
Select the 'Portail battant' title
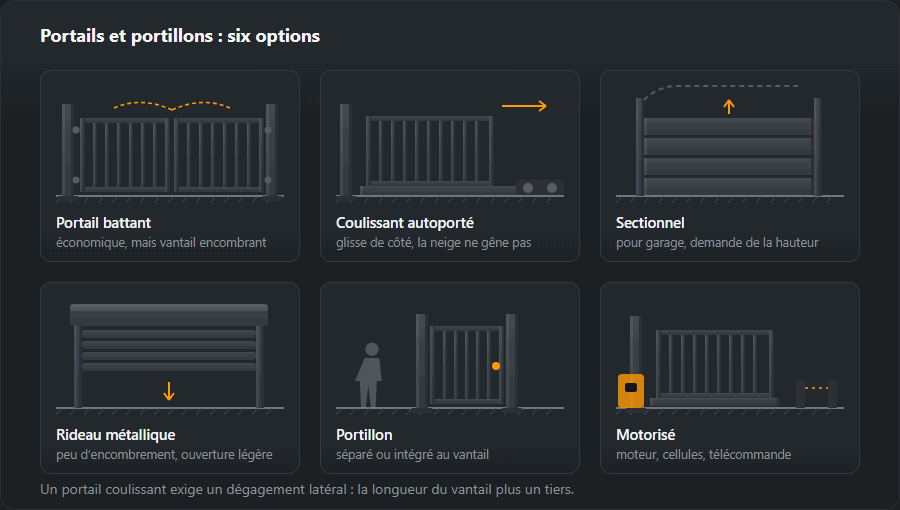[103, 223]
